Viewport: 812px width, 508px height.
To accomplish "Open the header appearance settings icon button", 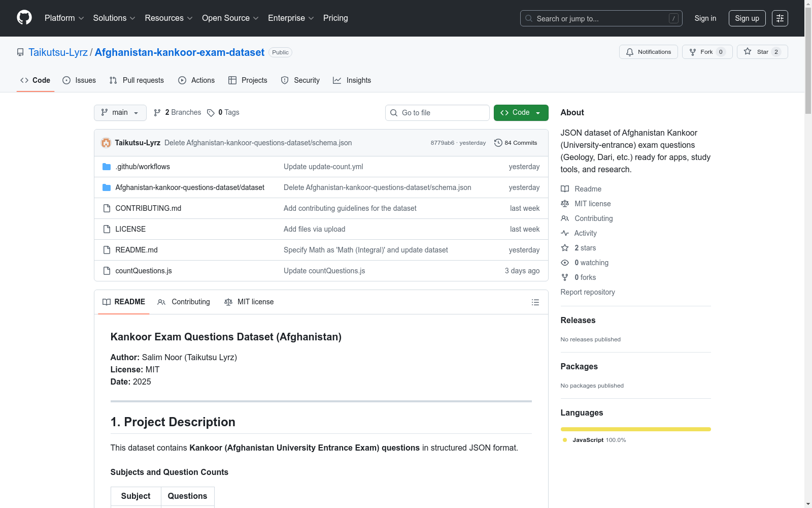I will point(780,18).
